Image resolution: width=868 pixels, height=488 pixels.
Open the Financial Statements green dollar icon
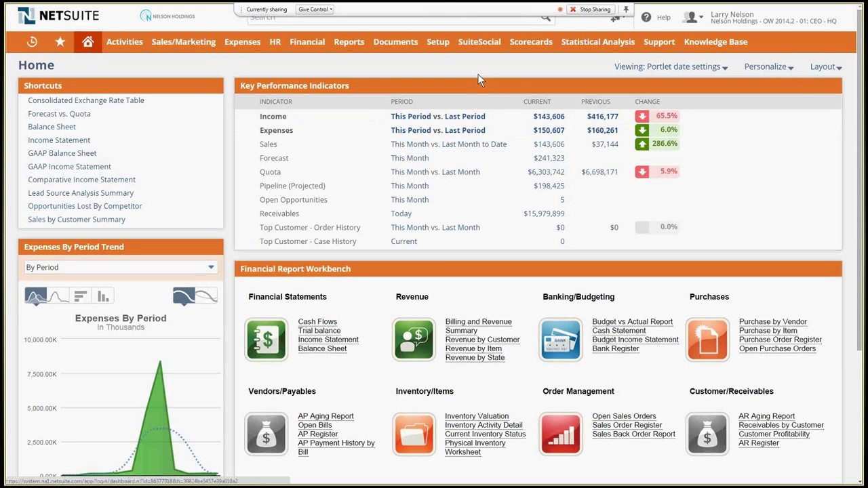click(267, 339)
